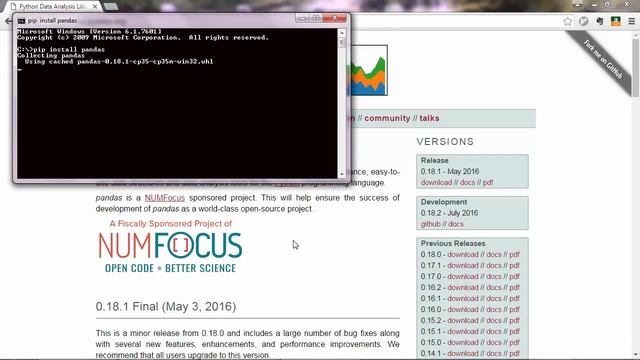Viewport: 640px width, 360px height.
Task: Close the pip install pandas window
Action: [335, 18]
